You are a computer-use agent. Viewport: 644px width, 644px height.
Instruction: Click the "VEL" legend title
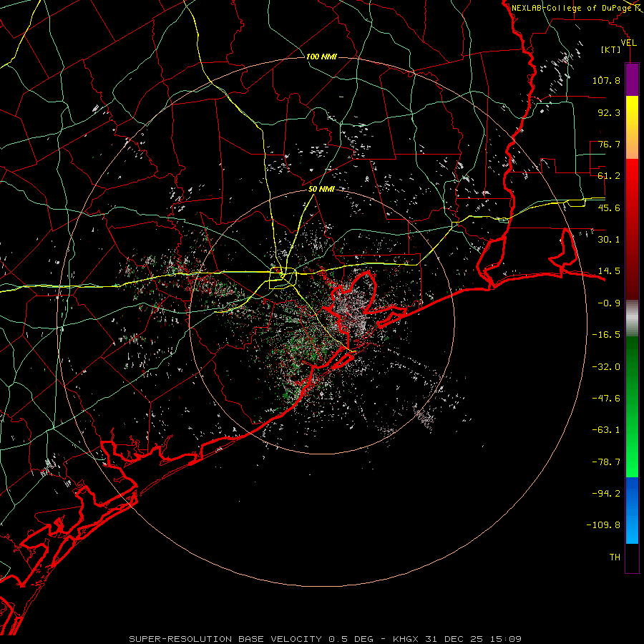coord(628,43)
